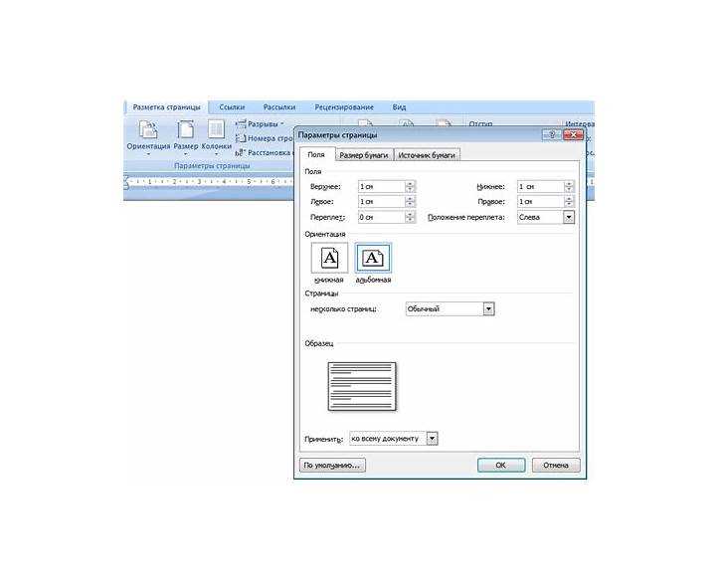Click the Параметры страницы group label in ribbon
Screen dimensions: 719x588
tap(212, 166)
